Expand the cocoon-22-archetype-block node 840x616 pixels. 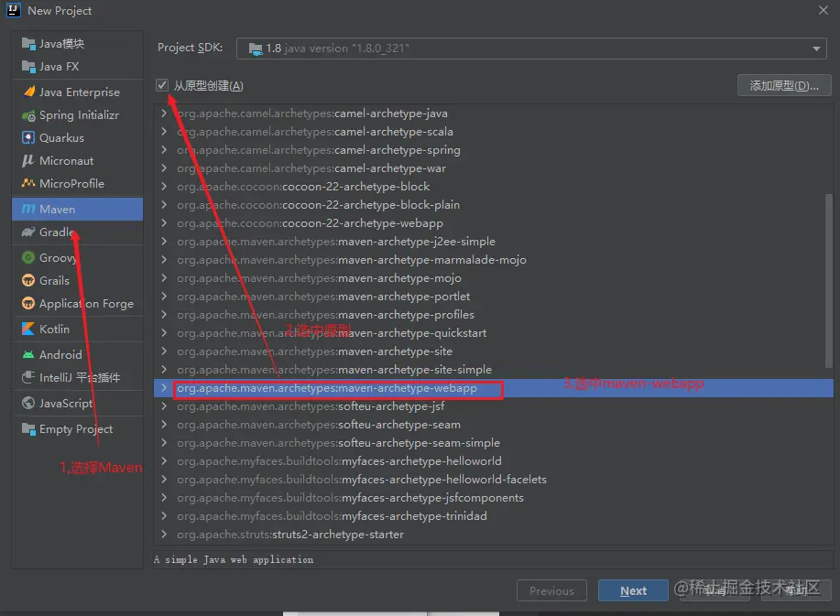(164, 186)
